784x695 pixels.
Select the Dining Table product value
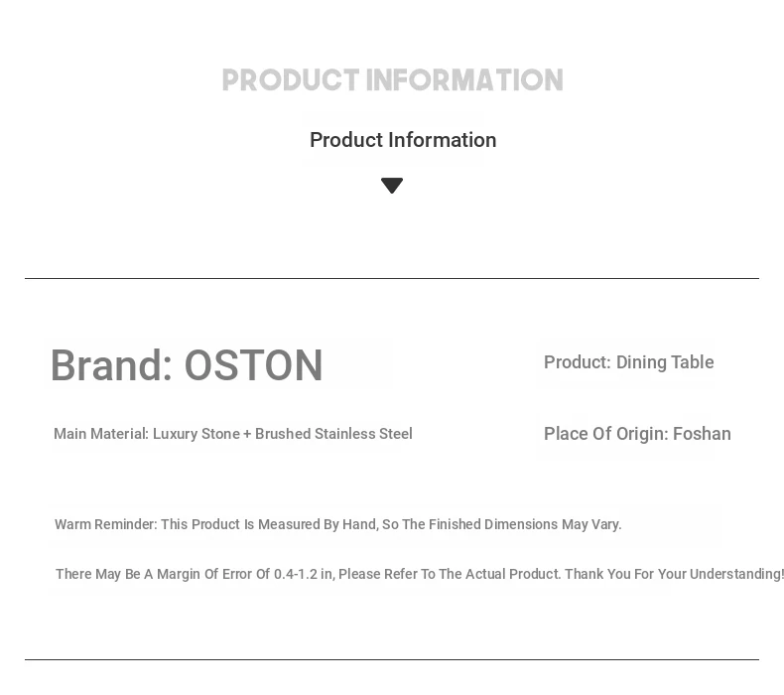665,362
